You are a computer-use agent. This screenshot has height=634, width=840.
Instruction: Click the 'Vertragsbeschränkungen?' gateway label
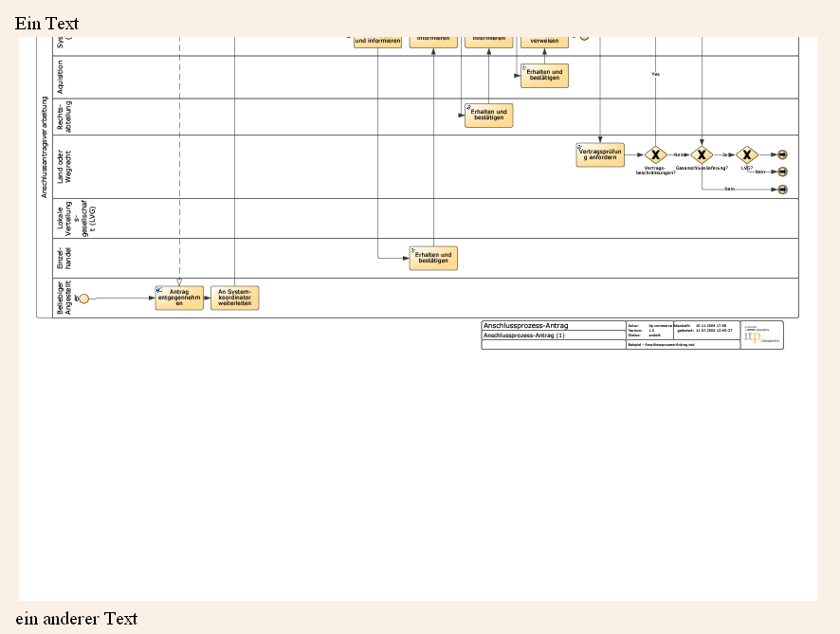[x=656, y=171]
